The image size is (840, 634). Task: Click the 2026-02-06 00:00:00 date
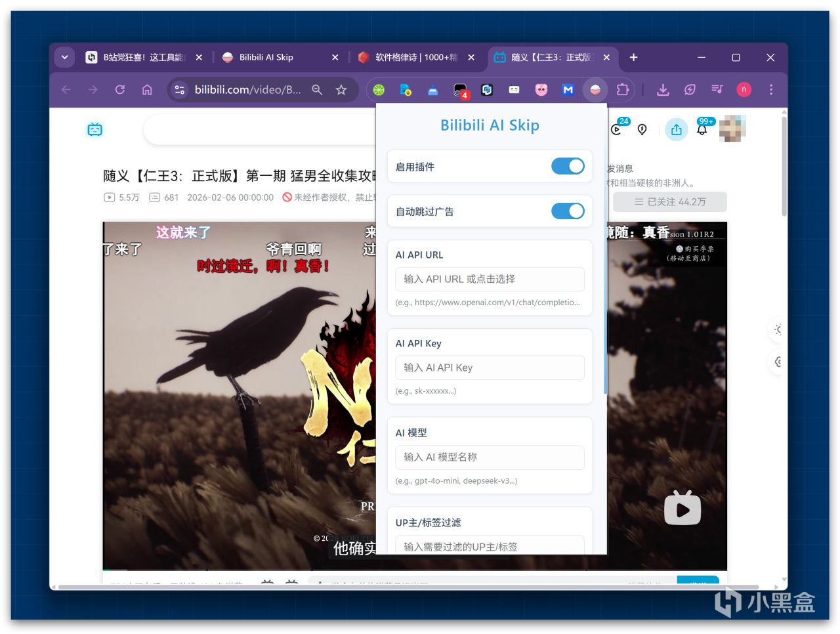coord(230,197)
